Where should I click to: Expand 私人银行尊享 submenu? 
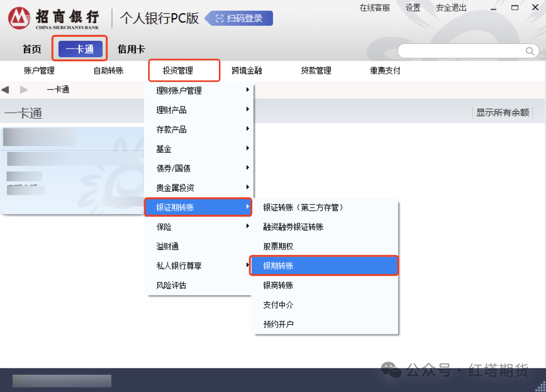199,266
